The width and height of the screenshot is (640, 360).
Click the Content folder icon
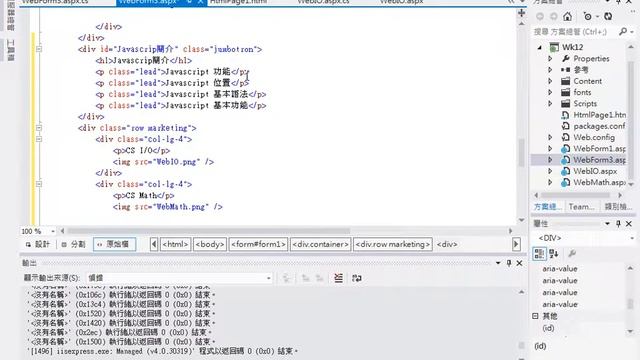pyautogui.click(x=565, y=81)
